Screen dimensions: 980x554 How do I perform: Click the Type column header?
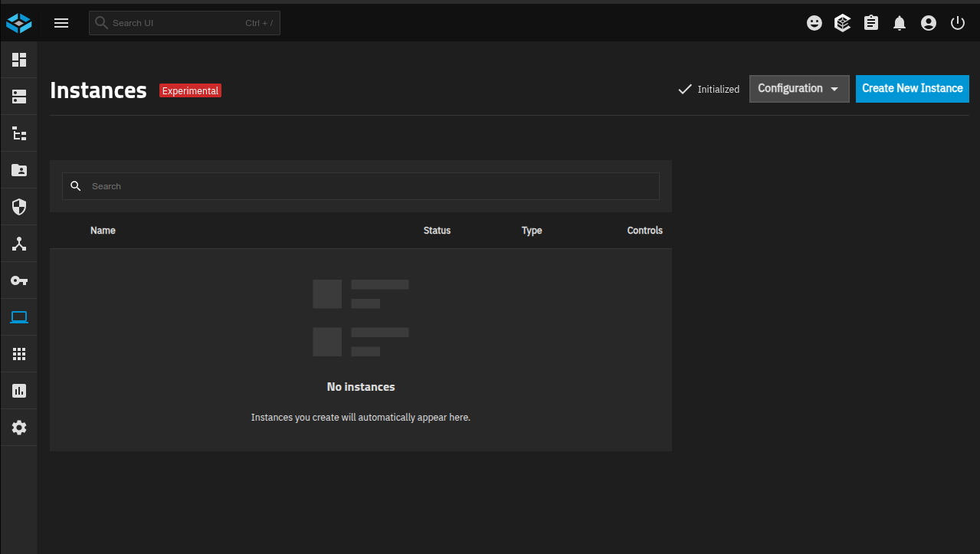tap(532, 231)
